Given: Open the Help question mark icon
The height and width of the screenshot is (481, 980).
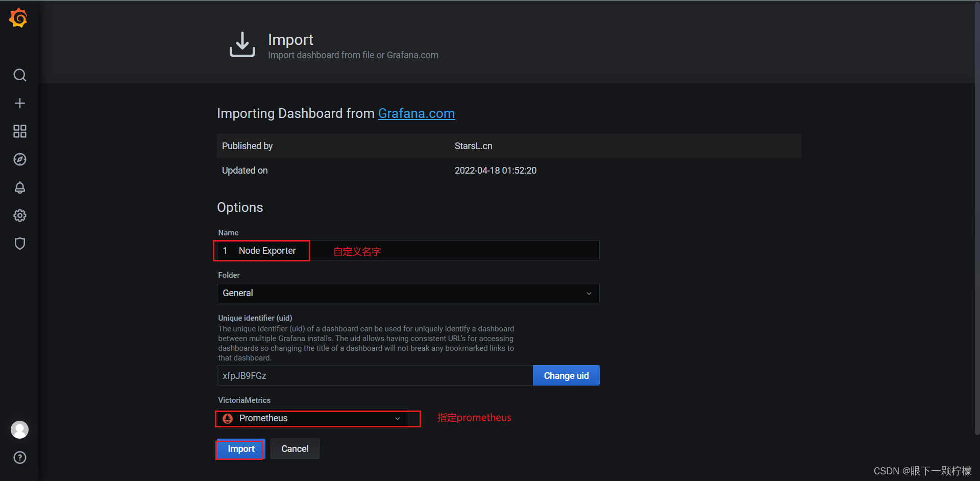Looking at the screenshot, I should click(19, 458).
